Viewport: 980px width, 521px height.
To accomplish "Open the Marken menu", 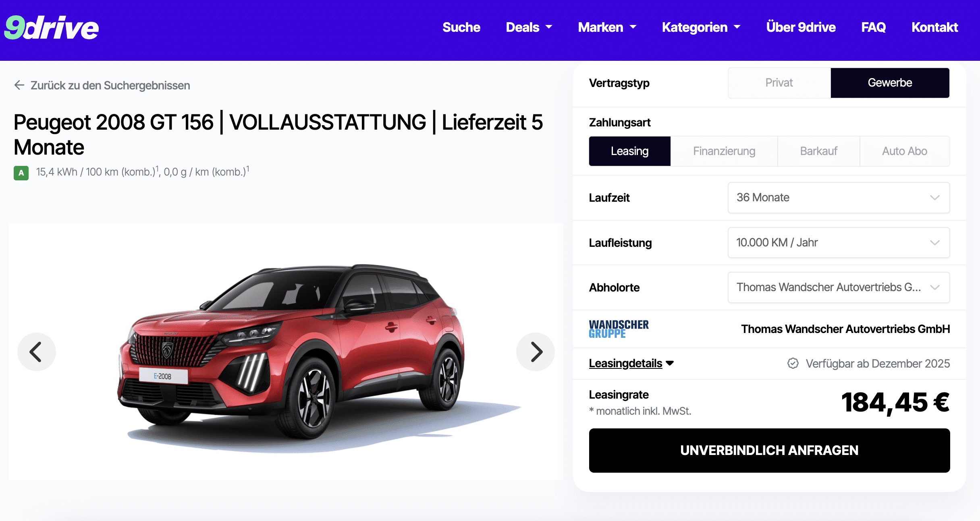I will [x=607, y=27].
